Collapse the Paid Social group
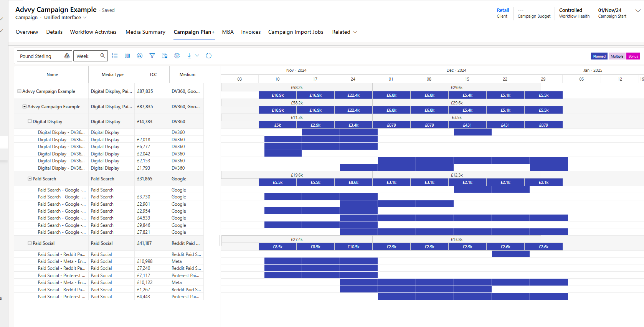 30,243
